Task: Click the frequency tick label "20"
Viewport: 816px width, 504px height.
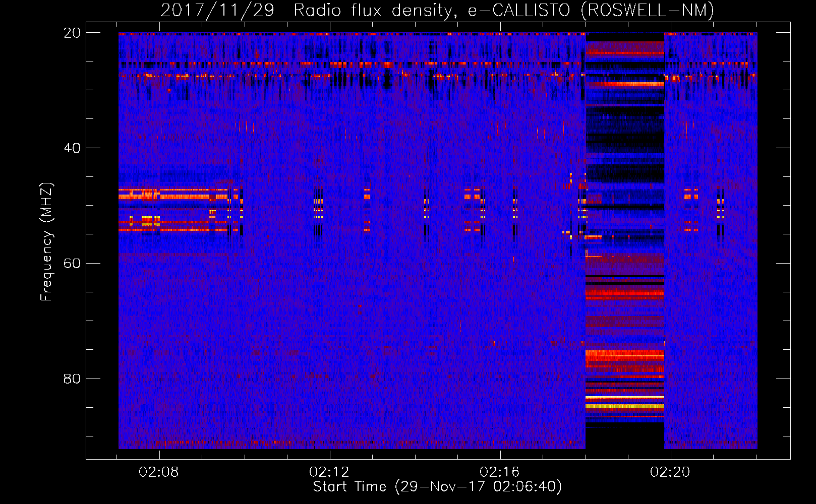Action: [x=72, y=33]
